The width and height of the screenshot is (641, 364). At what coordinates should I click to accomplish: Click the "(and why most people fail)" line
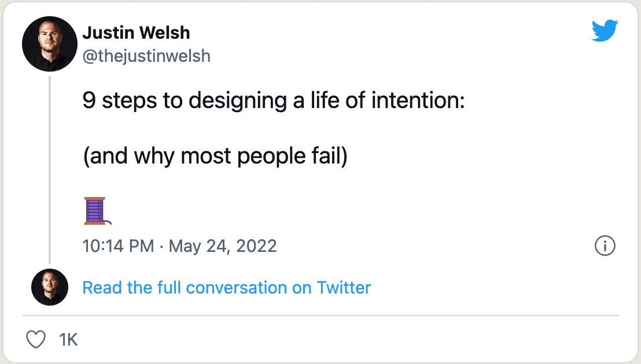(215, 156)
